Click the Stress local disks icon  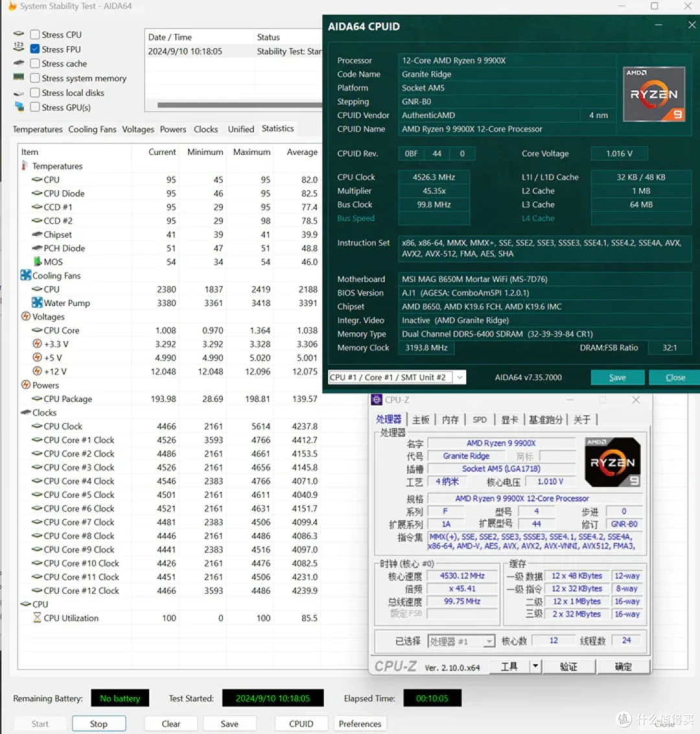pyautogui.click(x=19, y=93)
